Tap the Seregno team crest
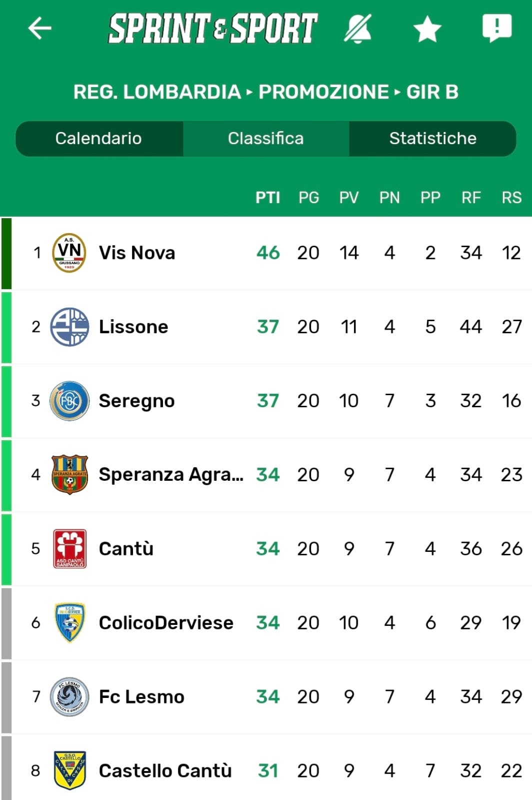The image size is (532, 800). (69, 401)
